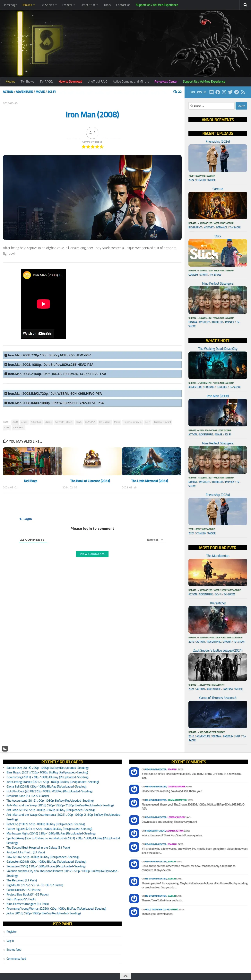Open The Walking Dead: Dead City thumbnail
251x980 pixels.
[x=218, y=365]
